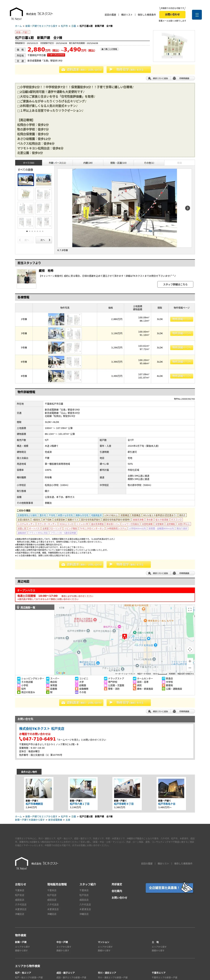The width and height of the screenshot is (210, 980).
Task: Open footer 売却査定 link
Action: click(117, 884)
